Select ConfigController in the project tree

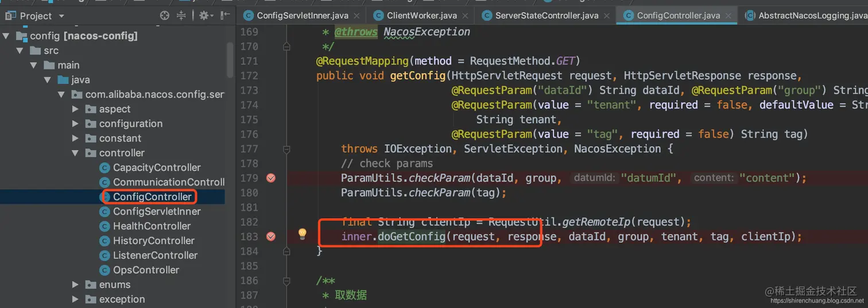[x=152, y=197]
